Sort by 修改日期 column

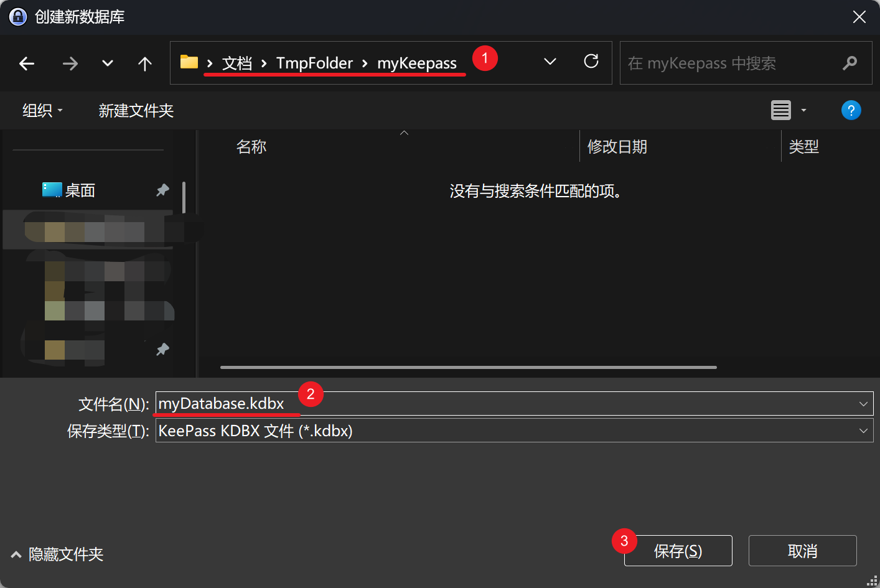617,147
